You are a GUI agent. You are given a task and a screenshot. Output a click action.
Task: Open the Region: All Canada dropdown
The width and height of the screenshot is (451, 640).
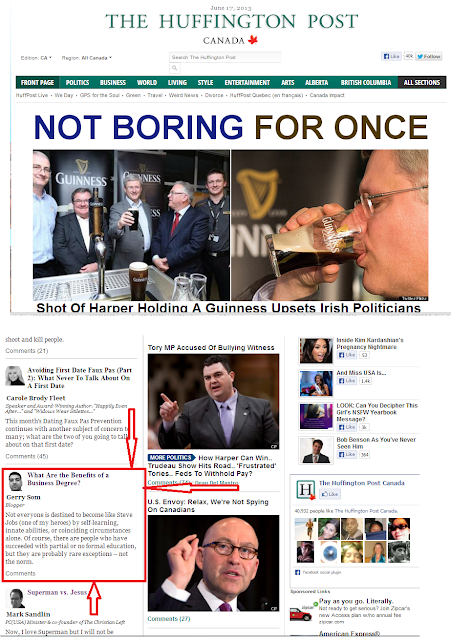coord(87,58)
